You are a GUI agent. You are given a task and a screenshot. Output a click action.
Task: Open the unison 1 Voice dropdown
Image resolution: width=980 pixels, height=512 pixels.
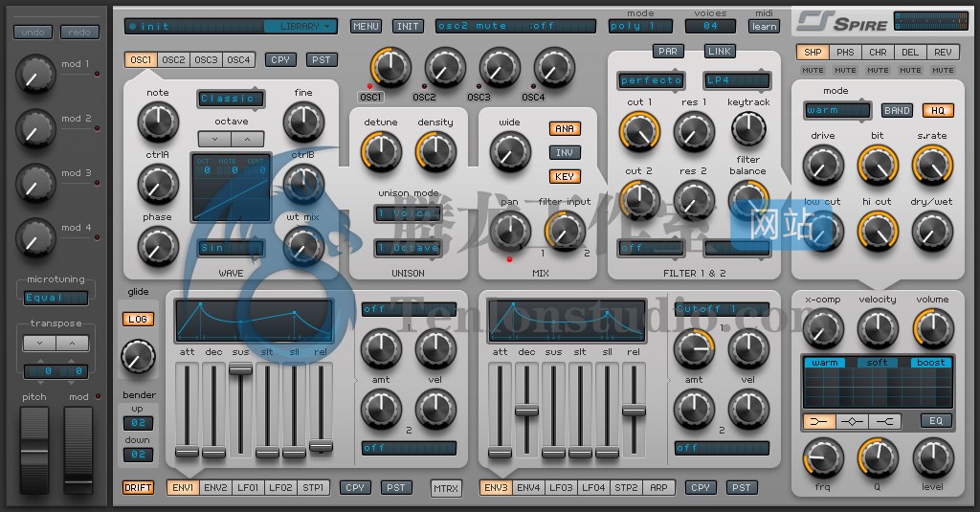408,213
